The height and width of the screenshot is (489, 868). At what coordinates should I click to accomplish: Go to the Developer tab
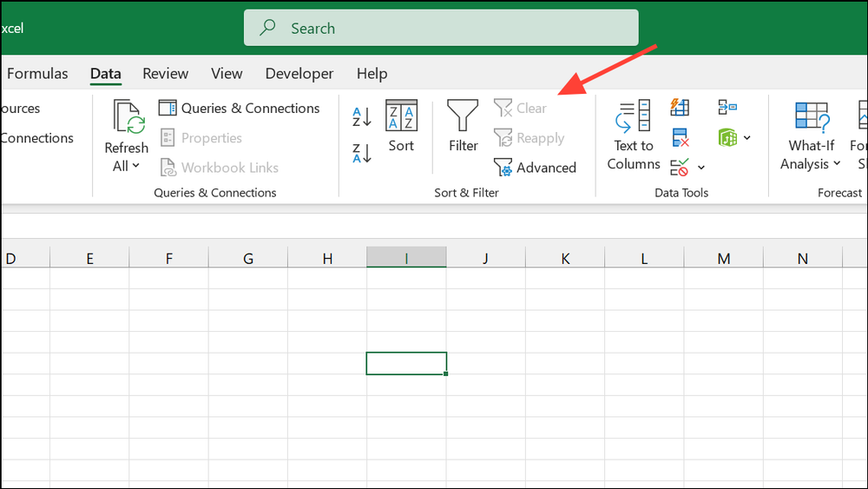pos(299,74)
